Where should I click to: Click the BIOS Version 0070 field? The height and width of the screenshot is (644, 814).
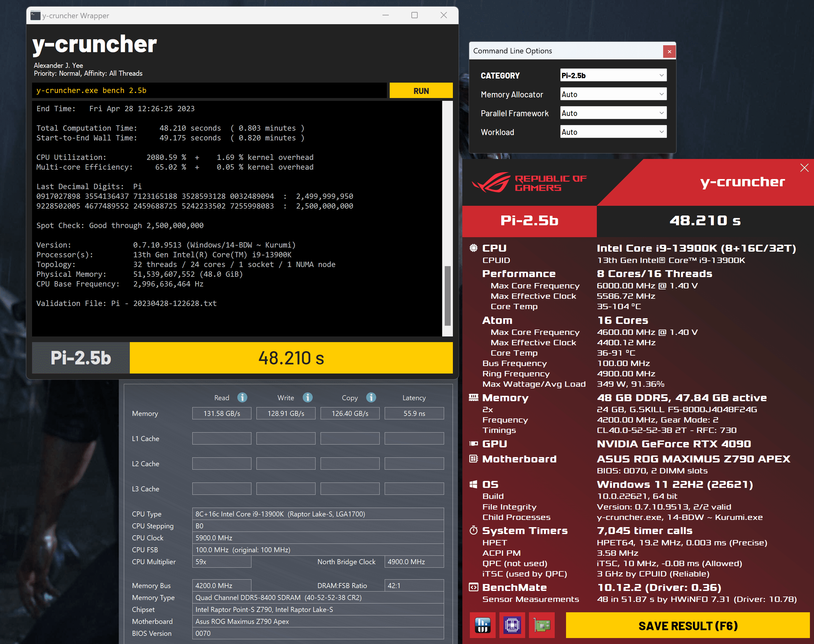click(318, 633)
